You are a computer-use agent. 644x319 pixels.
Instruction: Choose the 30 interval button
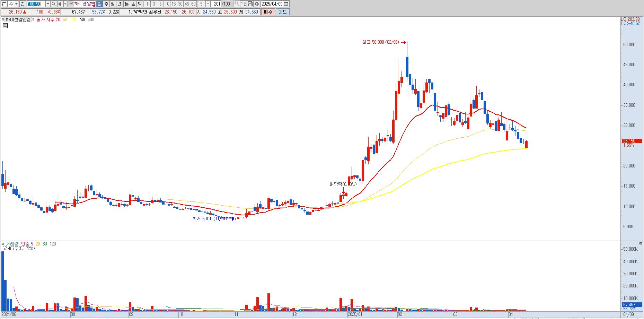(x=180, y=4)
